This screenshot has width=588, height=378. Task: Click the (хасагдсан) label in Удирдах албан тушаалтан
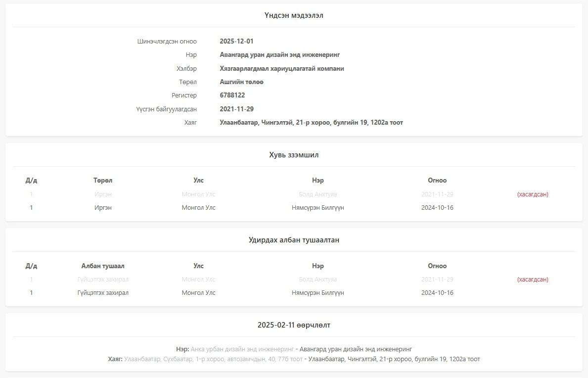click(533, 280)
